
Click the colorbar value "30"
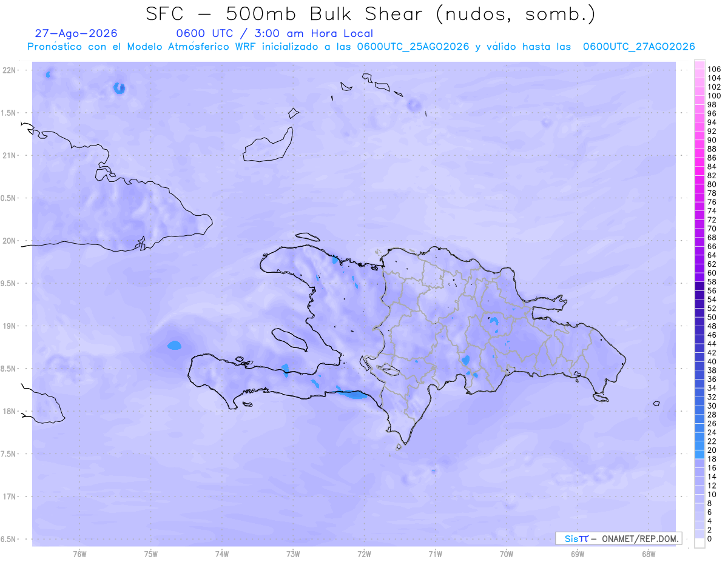[x=712, y=406]
